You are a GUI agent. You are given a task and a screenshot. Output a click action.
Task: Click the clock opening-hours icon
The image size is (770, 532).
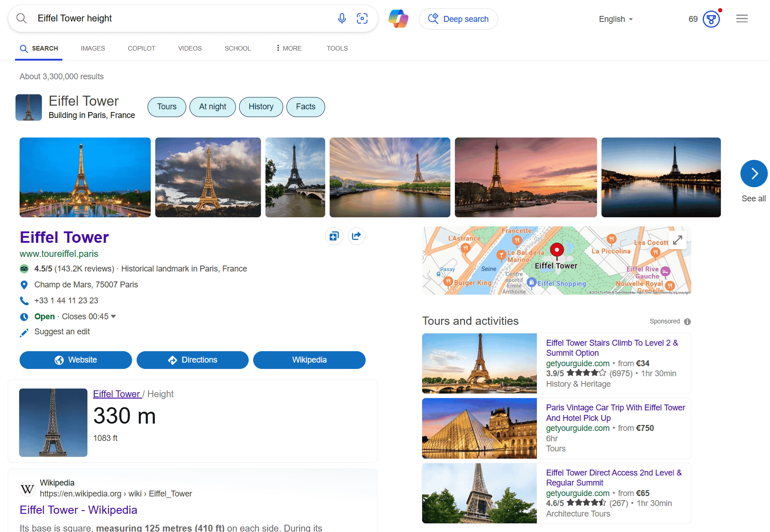pyautogui.click(x=24, y=317)
